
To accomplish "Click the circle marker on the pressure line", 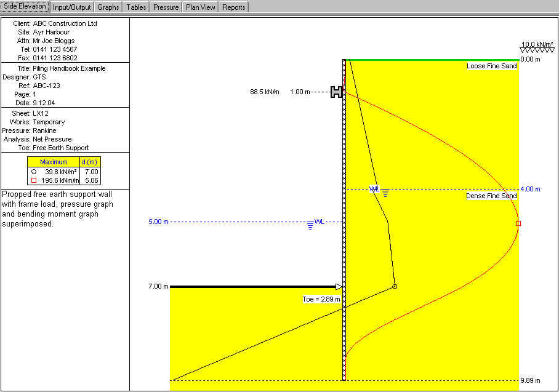I will pos(395,286).
